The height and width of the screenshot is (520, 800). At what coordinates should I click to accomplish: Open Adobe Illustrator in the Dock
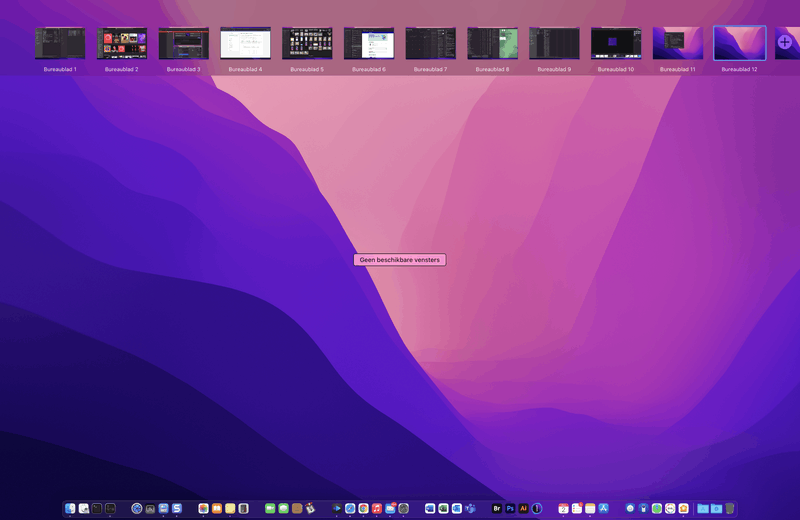[523, 509]
